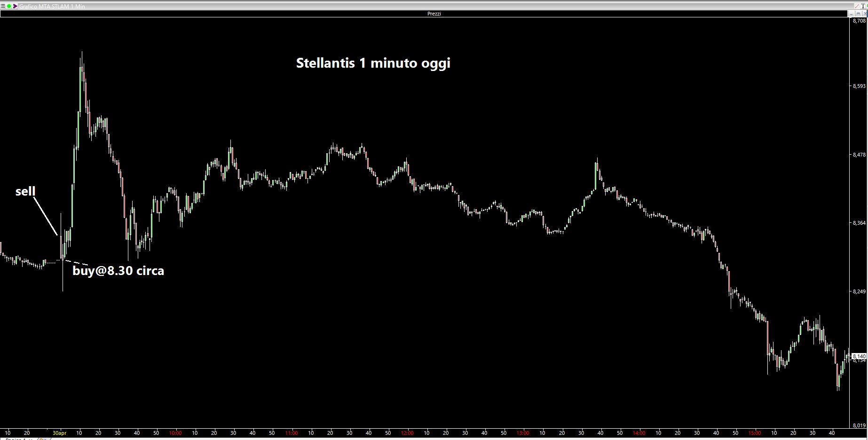
Task: Click the red 14:00 time axis label
Action: click(x=639, y=433)
